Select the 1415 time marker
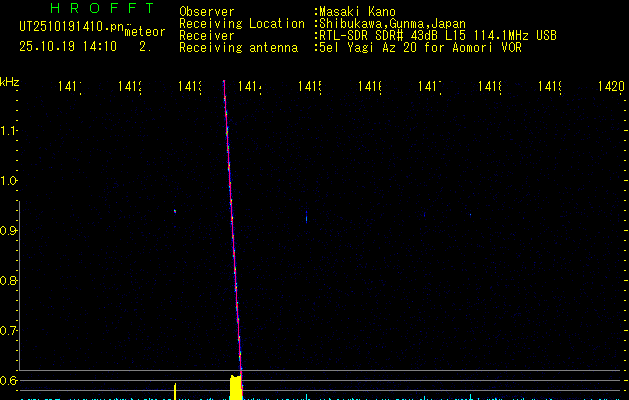 (x=312, y=88)
